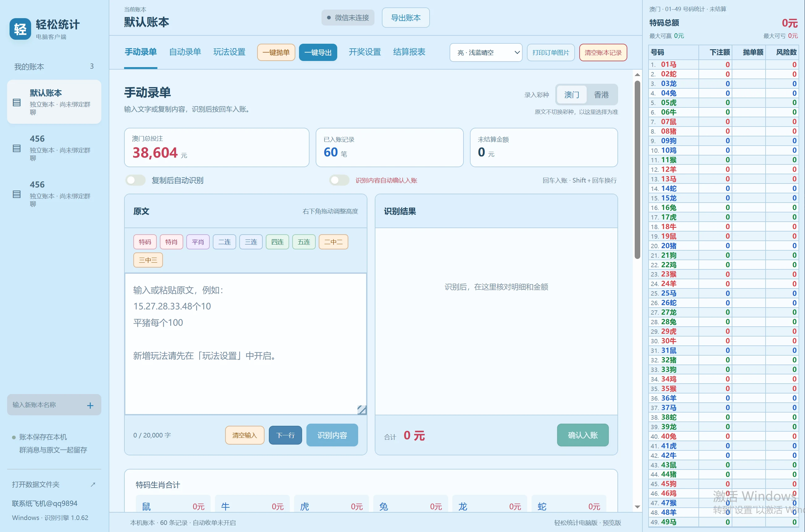Toggle 识别内容自动确认入账 switch
This screenshot has height=532, width=805.
point(339,180)
